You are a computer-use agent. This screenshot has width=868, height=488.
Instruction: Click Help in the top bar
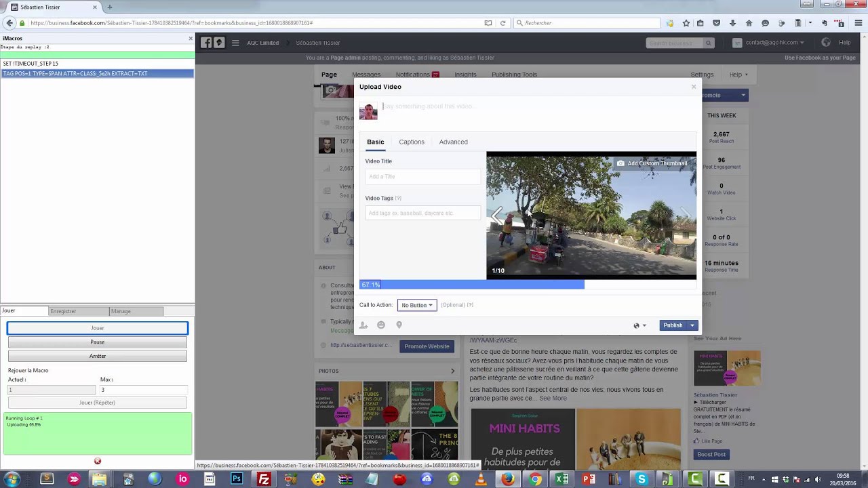point(845,43)
